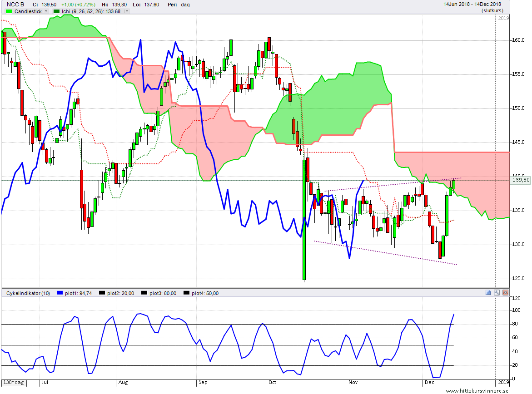Click the Oct month marker on time axis
Screen dimensions: 532x394
(272, 383)
